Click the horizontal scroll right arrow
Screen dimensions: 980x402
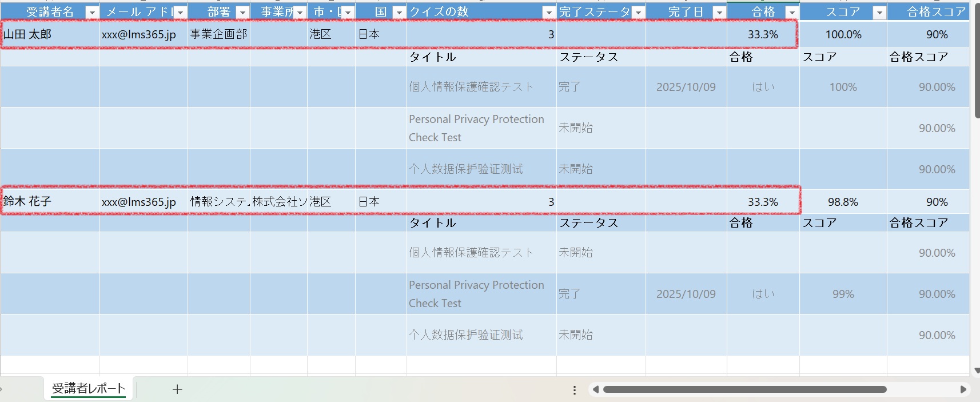[963, 389]
